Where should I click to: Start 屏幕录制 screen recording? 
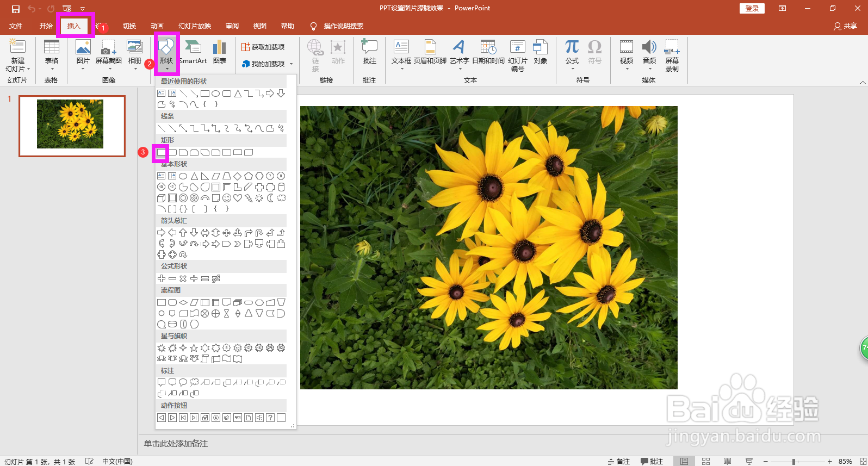pyautogui.click(x=672, y=55)
